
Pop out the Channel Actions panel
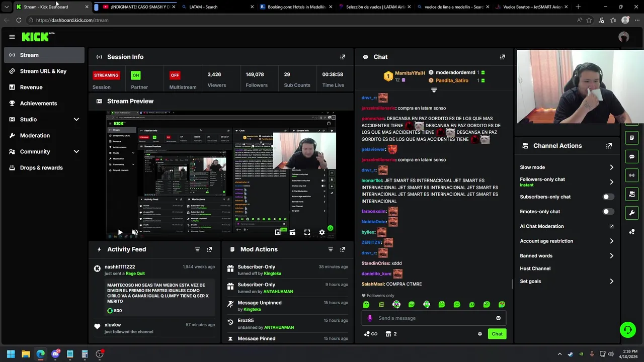[x=609, y=146]
